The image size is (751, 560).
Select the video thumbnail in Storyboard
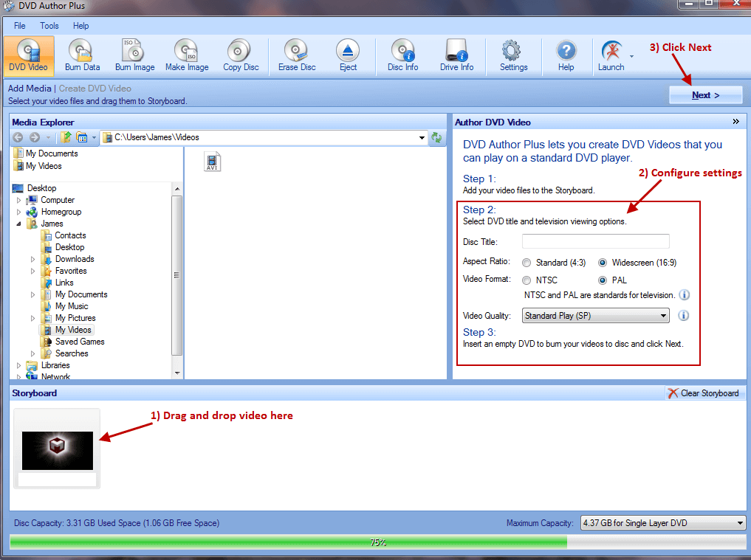coord(57,450)
